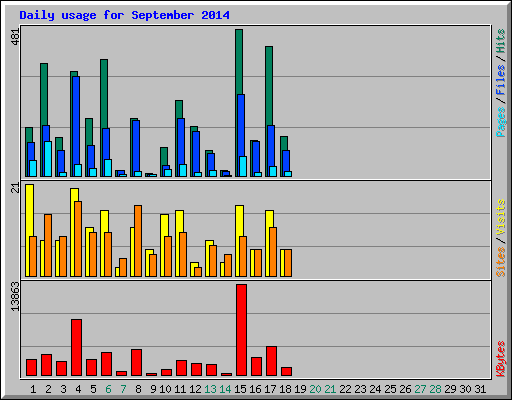The width and height of the screenshot is (512, 400).
Task: Click the red KBytes bar for day 4
Action: pyautogui.click(x=76, y=348)
